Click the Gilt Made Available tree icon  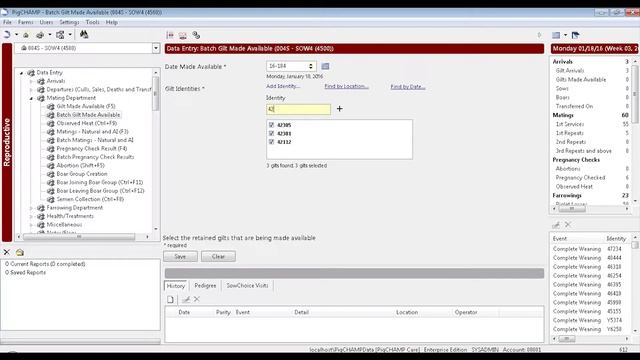(51, 107)
